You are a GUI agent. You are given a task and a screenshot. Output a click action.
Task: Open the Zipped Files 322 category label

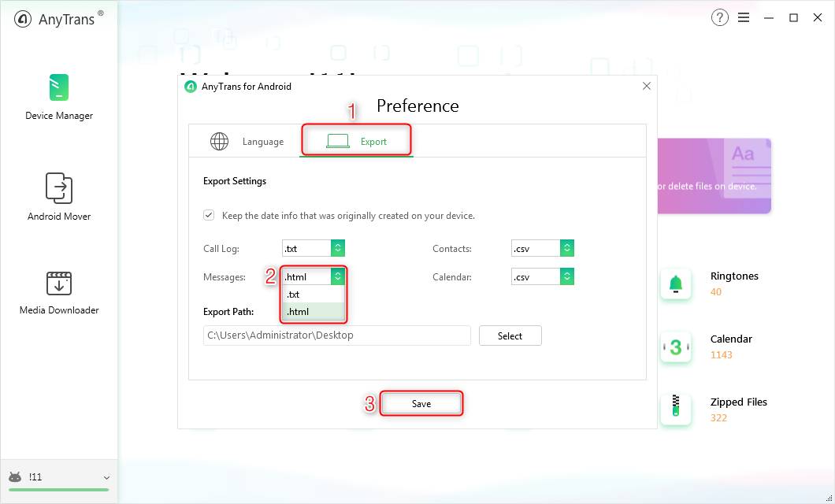(x=739, y=409)
